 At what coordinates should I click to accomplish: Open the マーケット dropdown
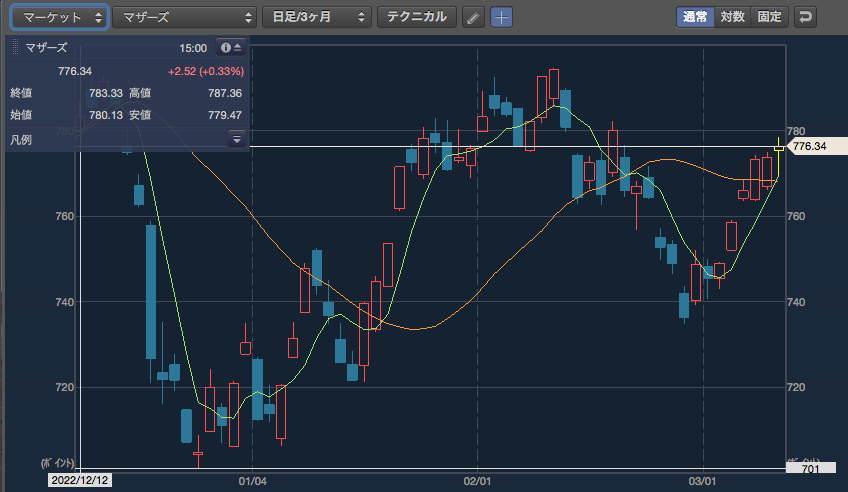click(59, 17)
